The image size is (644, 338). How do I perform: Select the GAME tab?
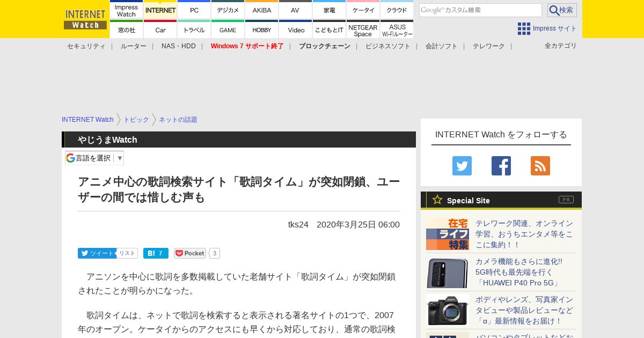228,30
